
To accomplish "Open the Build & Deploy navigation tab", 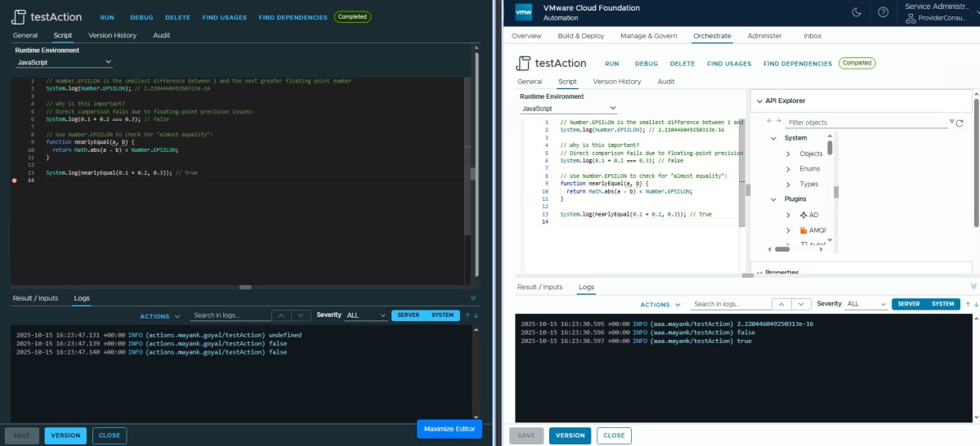I will click(580, 36).
